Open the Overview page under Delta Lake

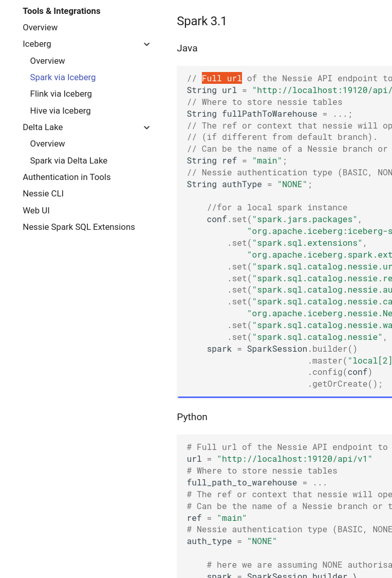[x=47, y=143]
